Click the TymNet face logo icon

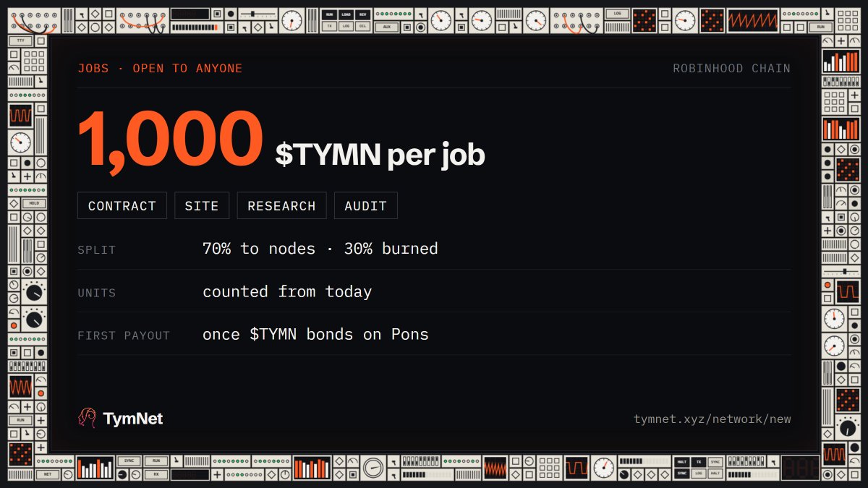[x=88, y=418]
